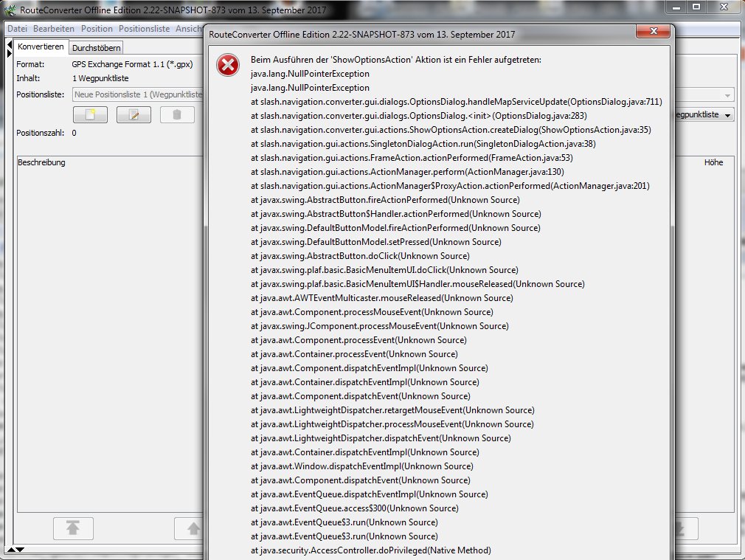Click the move-to-top arrow button at bottom left
745x560 pixels.
tap(73, 528)
